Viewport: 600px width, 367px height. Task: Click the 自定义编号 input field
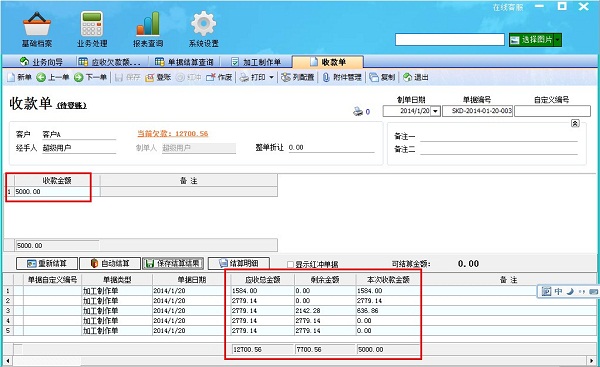click(552, 111)
